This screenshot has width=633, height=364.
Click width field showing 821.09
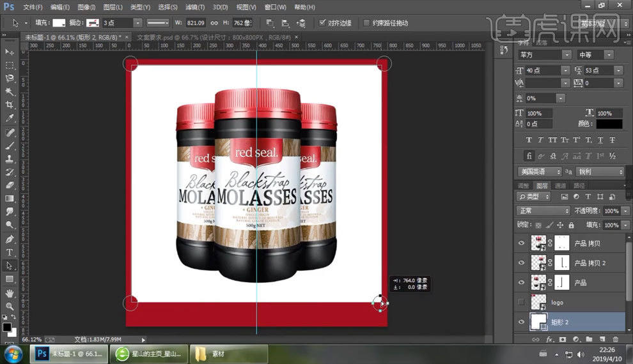click(x=196, y=23)
